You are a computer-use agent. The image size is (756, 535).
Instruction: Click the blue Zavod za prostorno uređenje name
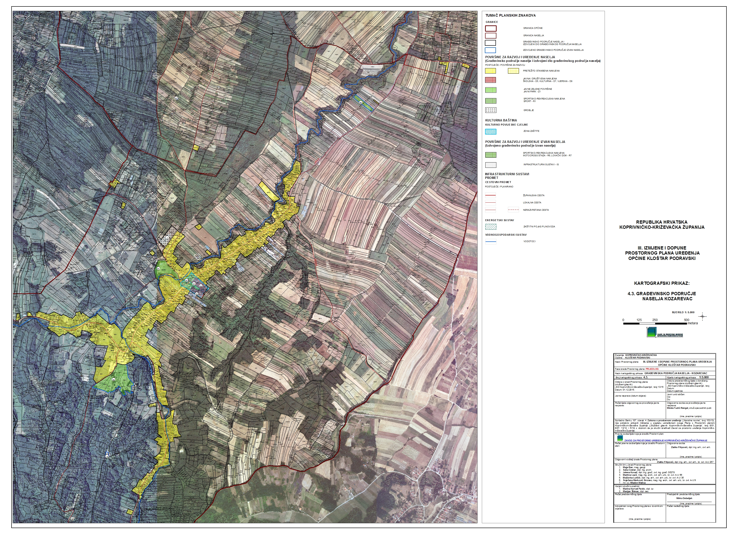coord(666,440)
